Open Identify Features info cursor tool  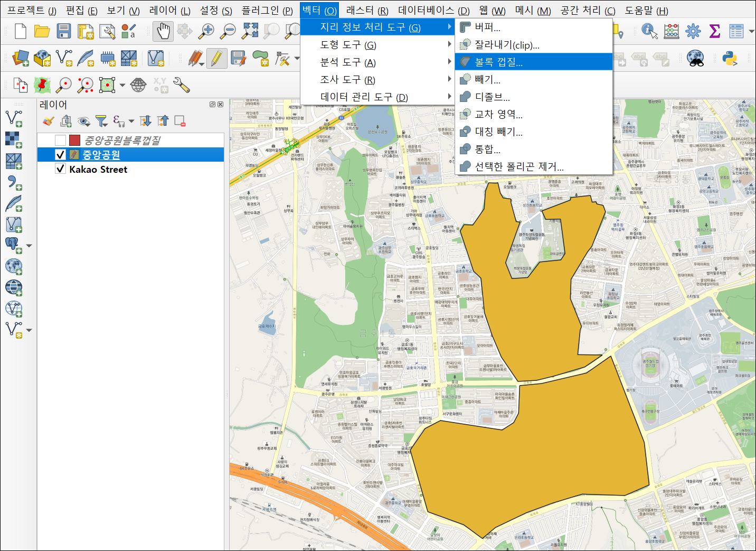pos(649,31)
